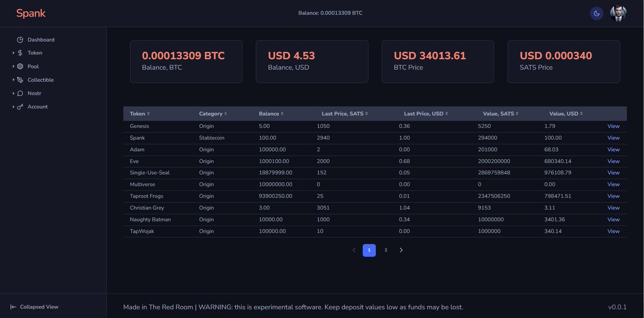The image size is (644, 318).
Task: Select Token in the sidebar
Action: pyautogui.click(x=35, y=53)
